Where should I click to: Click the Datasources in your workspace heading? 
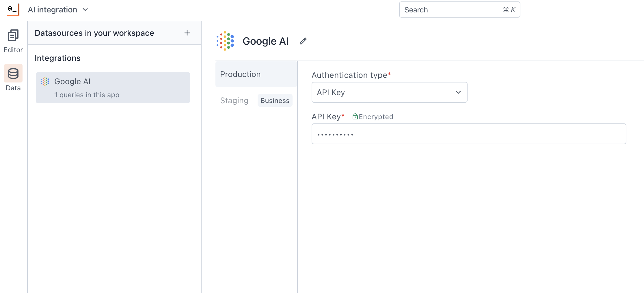coord(94,33)
